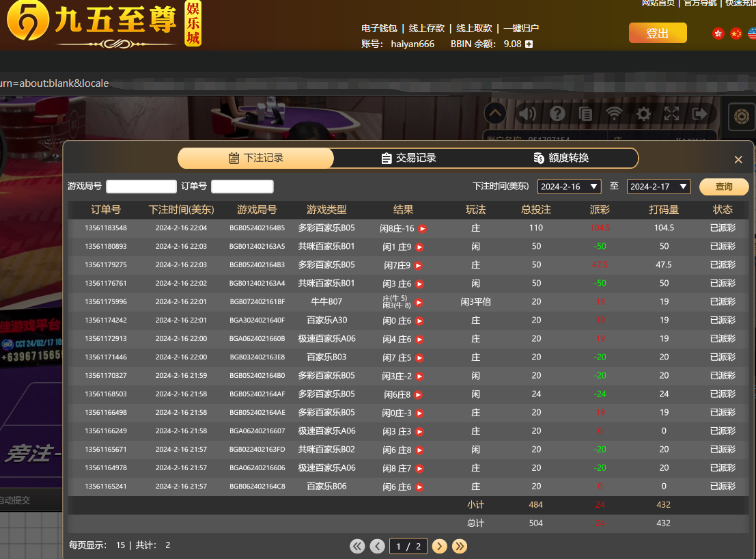Open help with the question mark icon
The image size is (756, 559).
click(x=557, y=114)
